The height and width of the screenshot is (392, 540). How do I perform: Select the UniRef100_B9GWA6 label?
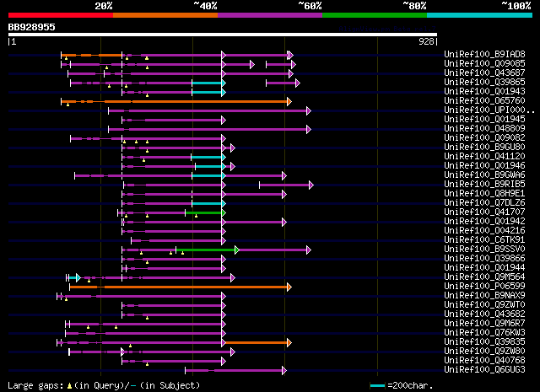pyautogui.click(x=484, y=175)
